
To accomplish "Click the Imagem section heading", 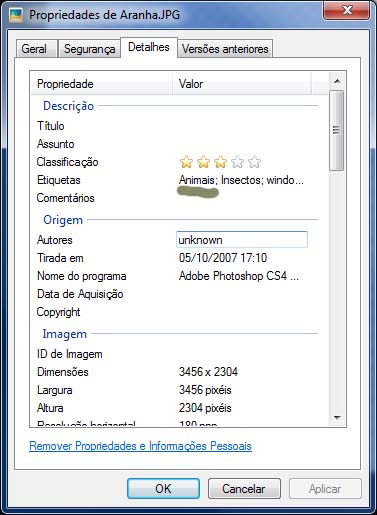I will 65,334.
